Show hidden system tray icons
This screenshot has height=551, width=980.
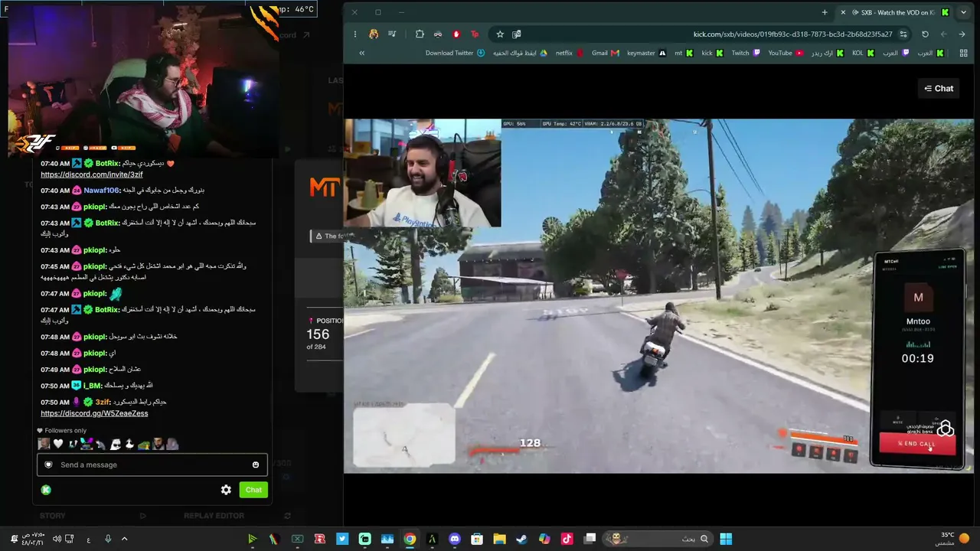pyautogui.click(x=124, y=539)
